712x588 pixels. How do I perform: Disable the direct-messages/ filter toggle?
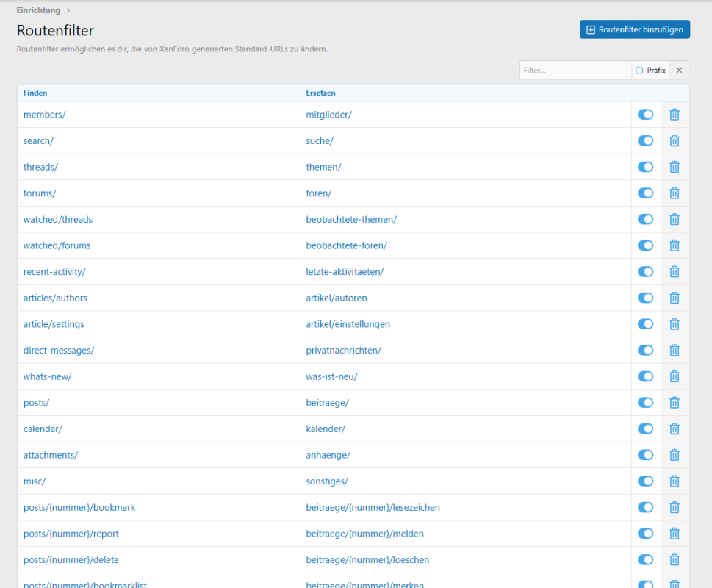[x=645, y=350]
